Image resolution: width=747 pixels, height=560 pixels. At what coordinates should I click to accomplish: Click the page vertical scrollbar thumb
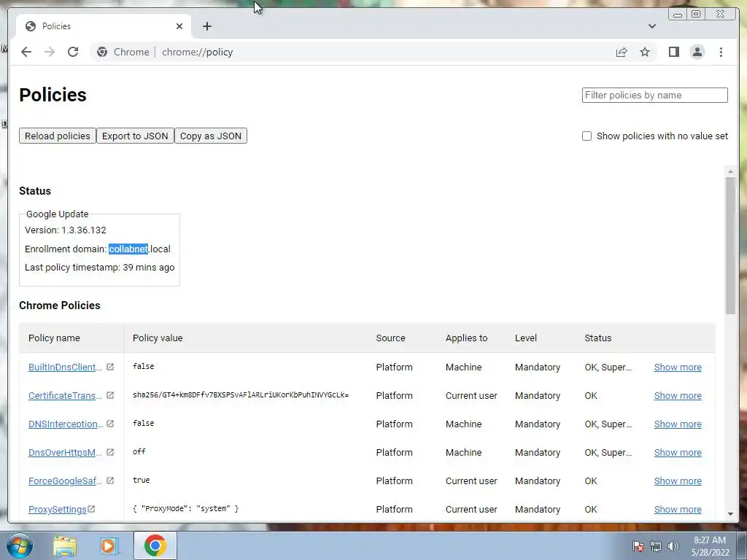click(730, 245)
